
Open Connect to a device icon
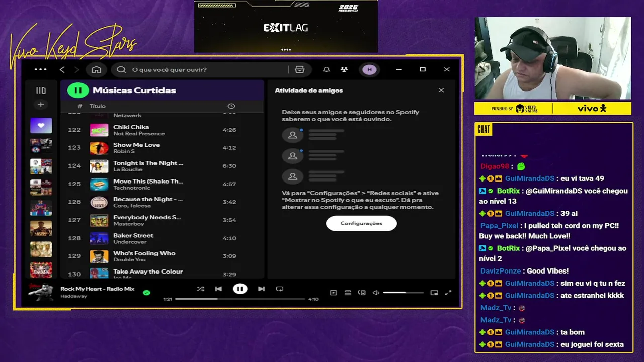362,293
